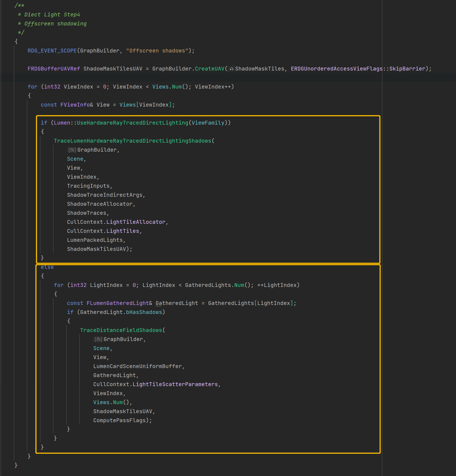Click the LumenCardSceneUniformBuffer argument
The image size is (456, 476).
pos(137,366)
